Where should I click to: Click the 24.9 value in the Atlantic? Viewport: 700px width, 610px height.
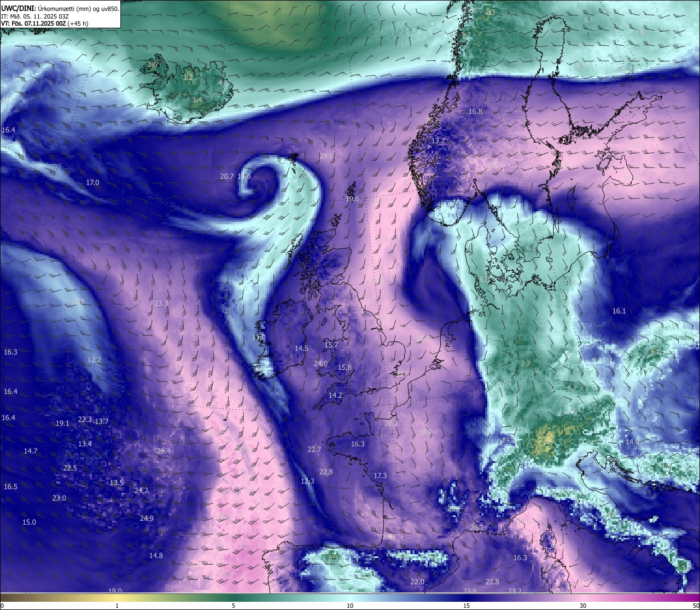(x=147, y=519)
